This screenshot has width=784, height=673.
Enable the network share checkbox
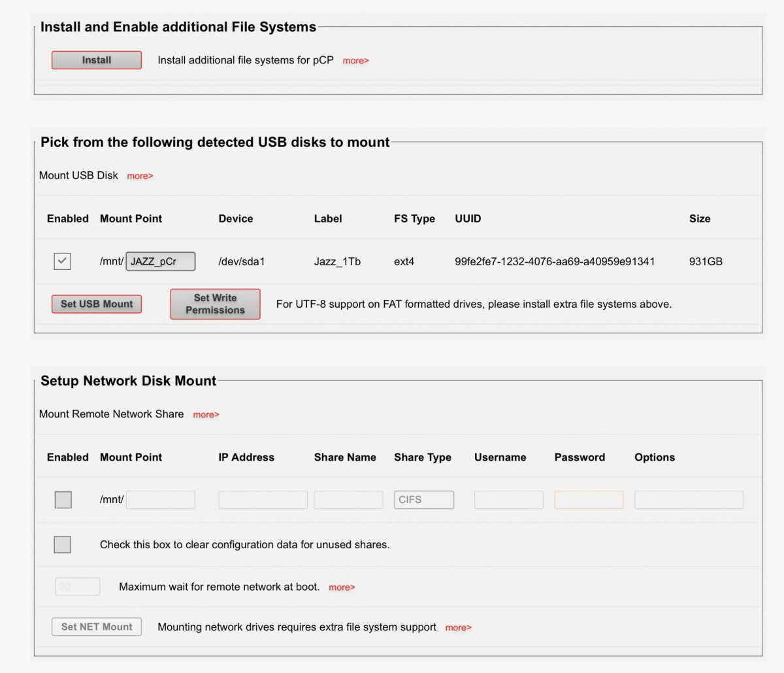(x=63, y=500)
